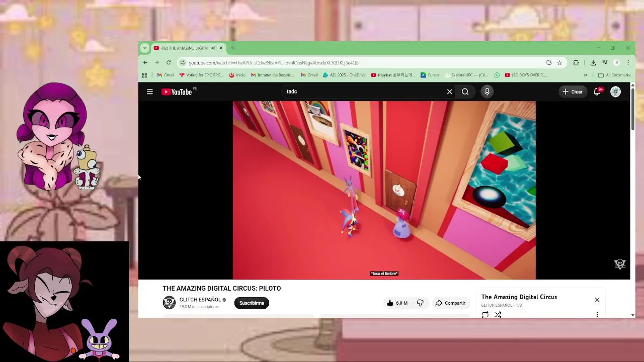Open the YouTube notifications bell
This screenshot has width=644, height=362.
(597, 92)
